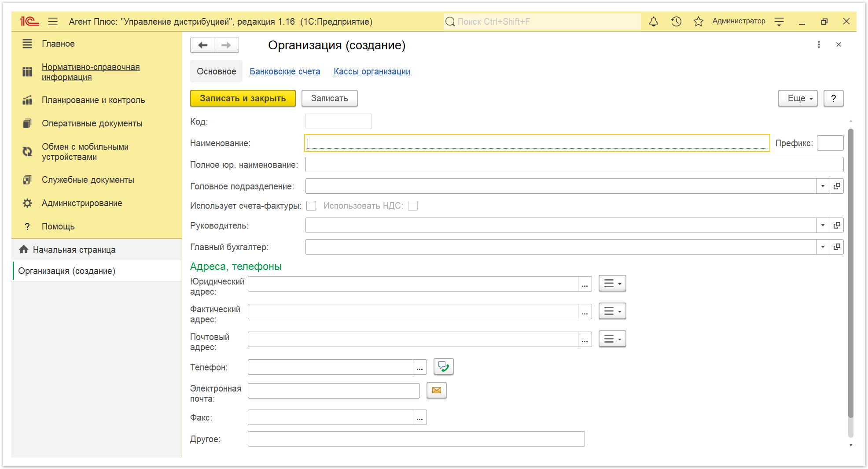The width and height of the screenshot is (868, 469).
Task: Go back with the left arrow button
Action: [202, 45]
